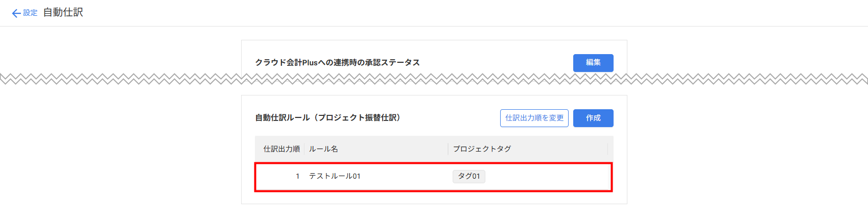Click the ルール名 column header
Image resolution: width=868 pixels, height=220 pixels.
tap(323, 149)
